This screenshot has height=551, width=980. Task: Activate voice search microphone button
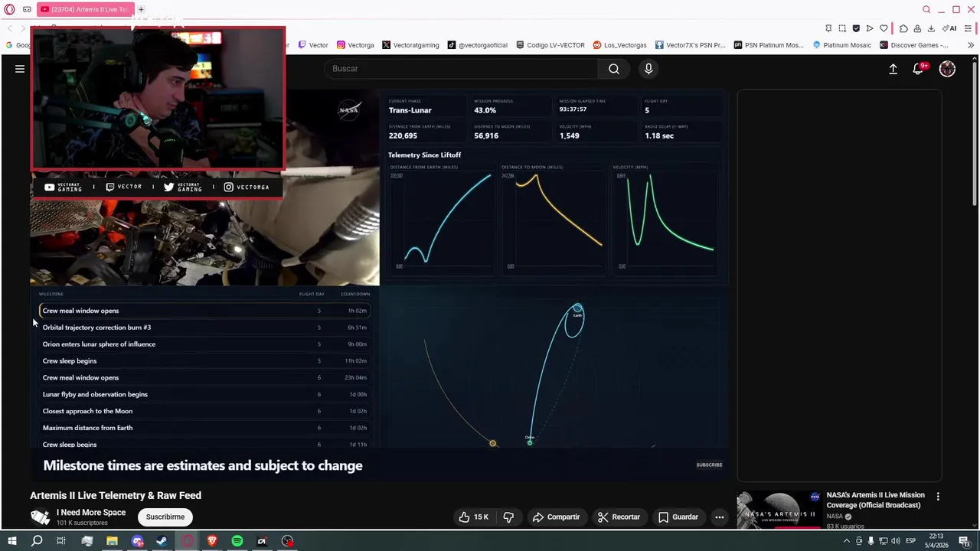tap(648, 69)
